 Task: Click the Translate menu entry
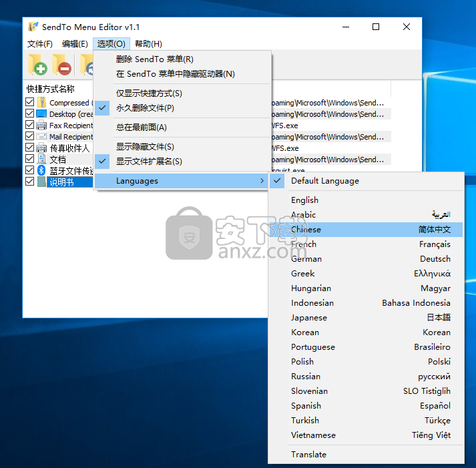[x=366, y=455]
